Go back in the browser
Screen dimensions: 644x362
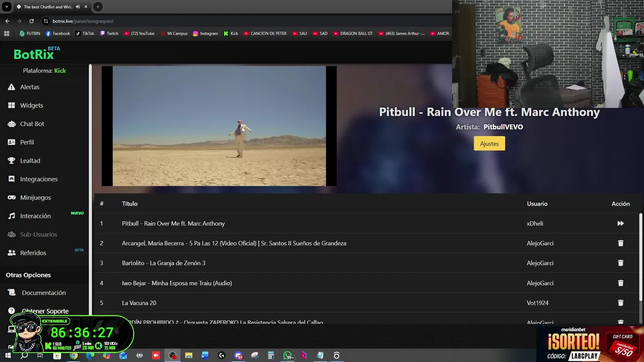click(7, 21)
